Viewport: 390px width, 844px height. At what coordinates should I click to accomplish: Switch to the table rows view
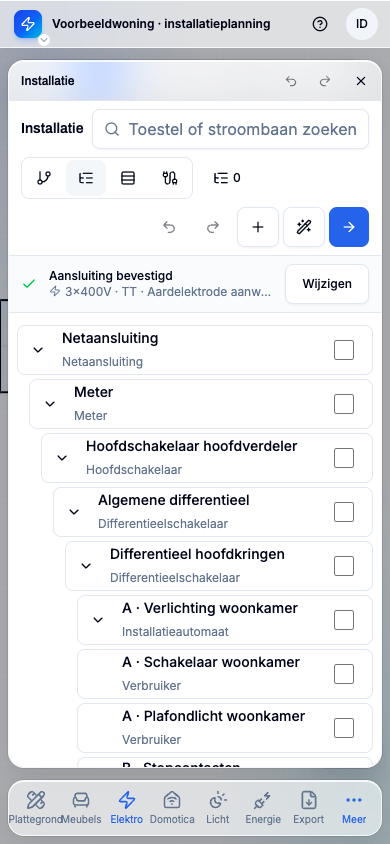[128, 178]
